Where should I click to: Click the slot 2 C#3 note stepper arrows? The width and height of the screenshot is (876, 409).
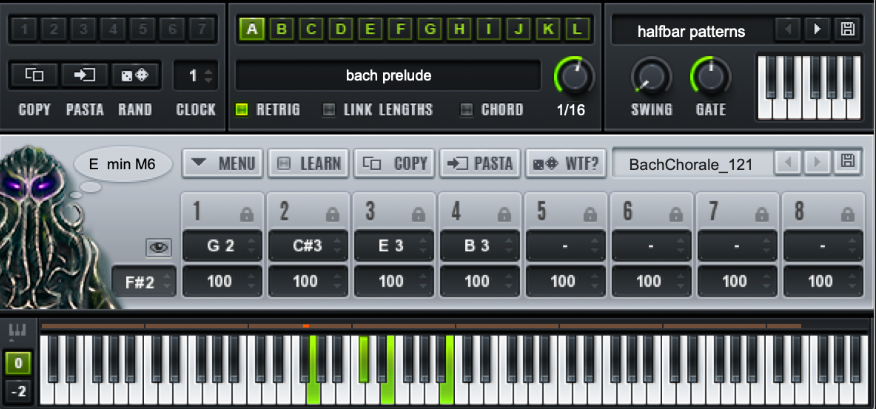pyautogui.click(x=337, y=246)
